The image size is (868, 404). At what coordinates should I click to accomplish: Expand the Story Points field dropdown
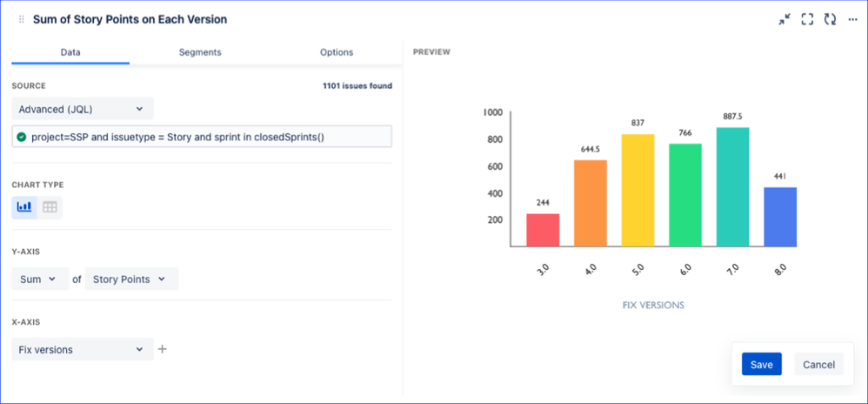[131, 279]
